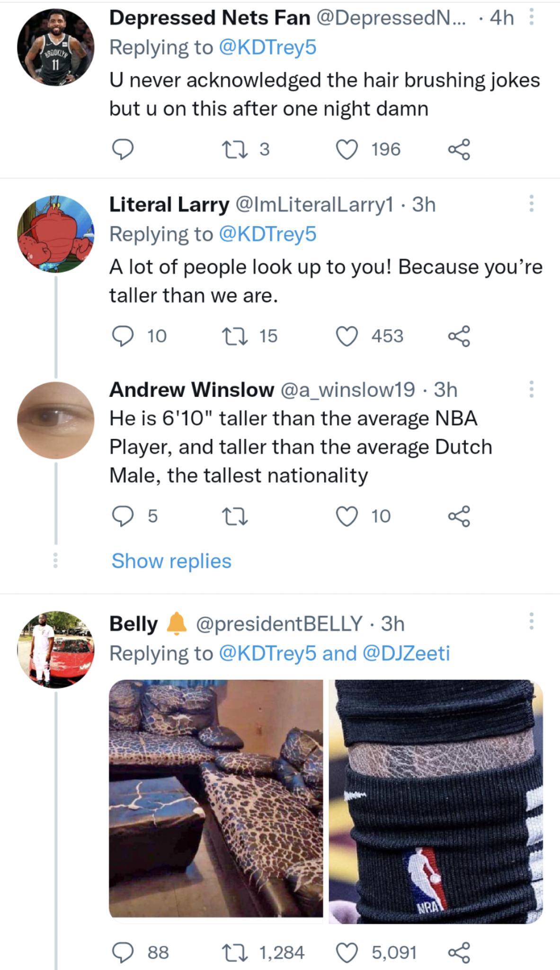Share Belly's photo tweet

459,953
